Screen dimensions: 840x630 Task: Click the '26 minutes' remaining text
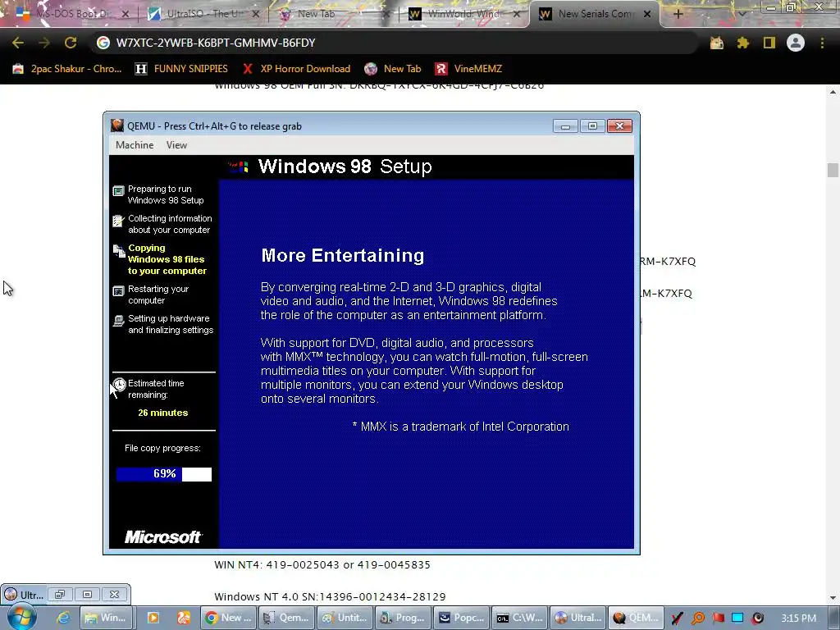163,413
